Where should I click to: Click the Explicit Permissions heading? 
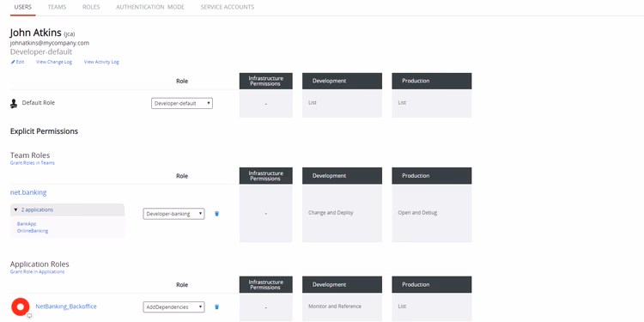pos(44,131)
